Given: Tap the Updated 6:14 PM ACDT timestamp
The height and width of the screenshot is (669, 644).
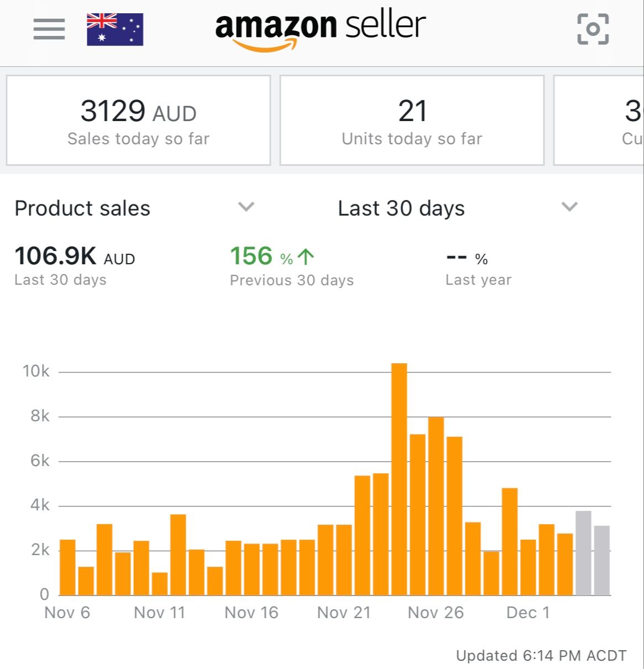Looking at the screenshot, I should [541, 656].
